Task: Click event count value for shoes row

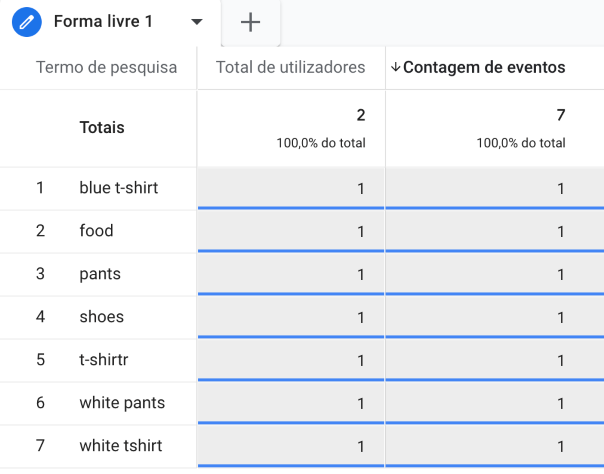Action: [x=560, y=317]
